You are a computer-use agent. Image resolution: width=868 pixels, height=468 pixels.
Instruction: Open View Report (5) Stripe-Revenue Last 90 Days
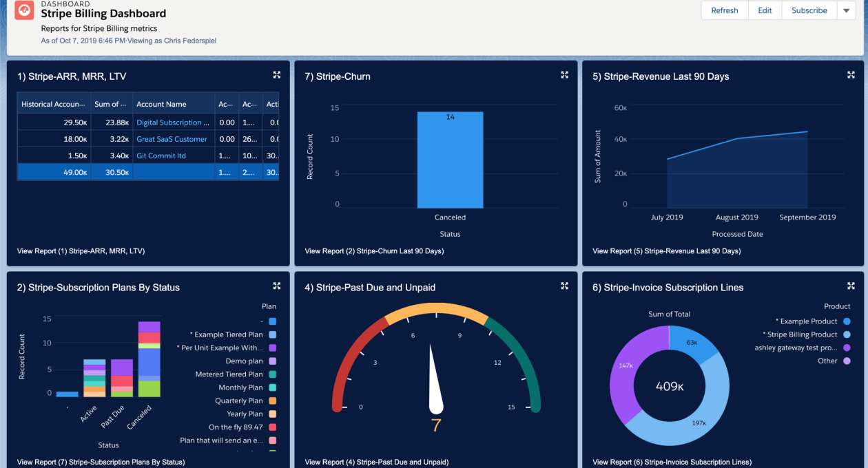666,251
